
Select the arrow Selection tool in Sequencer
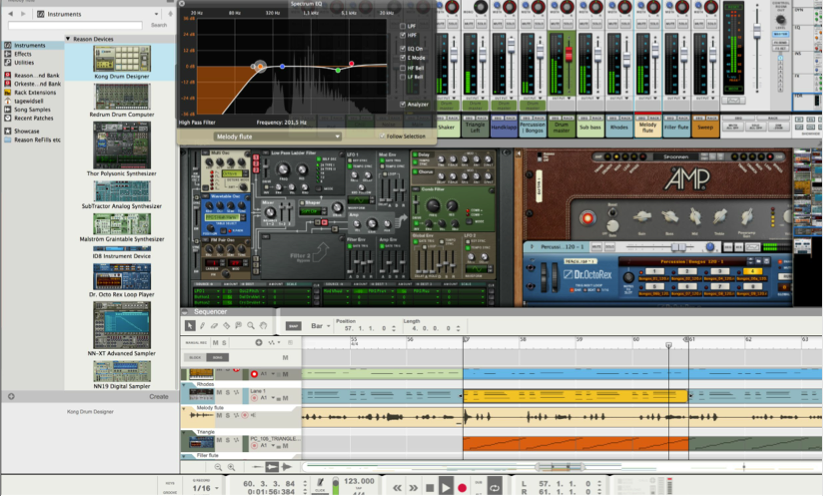pyautogui.click(x=190, y=326)
